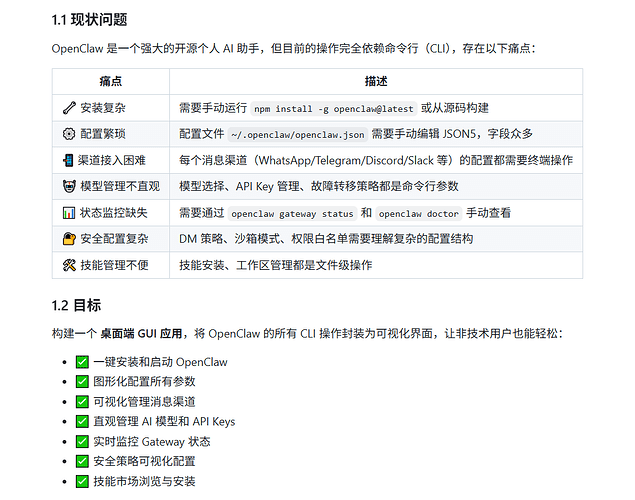635x500 pixels.
Task: Click the code path ~/.openclaw/openclaw.json
Action: (298, 134)
